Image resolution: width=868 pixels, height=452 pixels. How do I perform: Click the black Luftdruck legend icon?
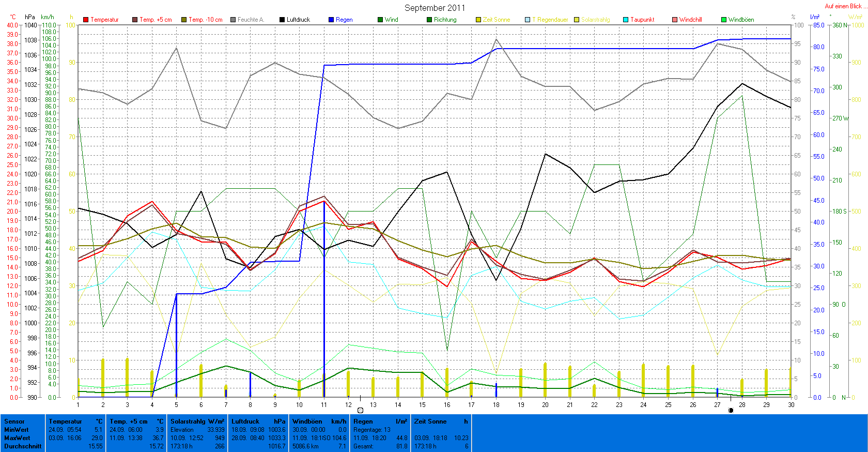[282, 20]
